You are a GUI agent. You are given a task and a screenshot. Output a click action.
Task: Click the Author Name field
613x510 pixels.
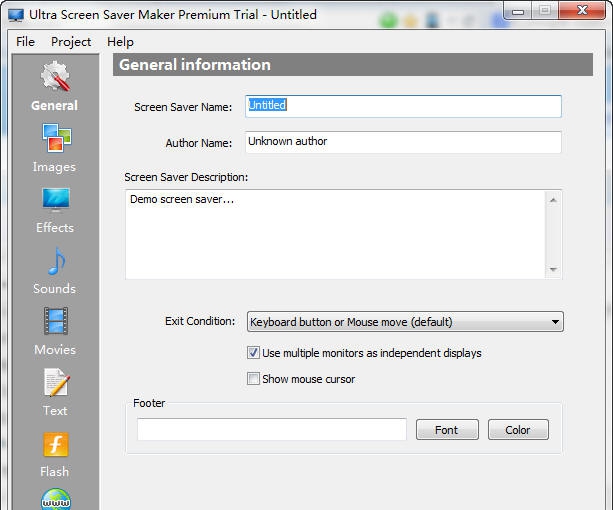point(403,142)
